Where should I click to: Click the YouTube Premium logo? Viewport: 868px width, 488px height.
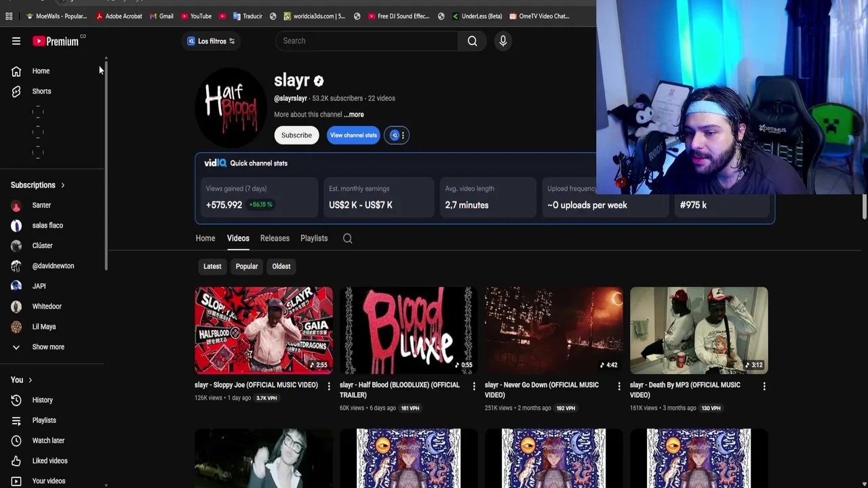tap(56, 41)
